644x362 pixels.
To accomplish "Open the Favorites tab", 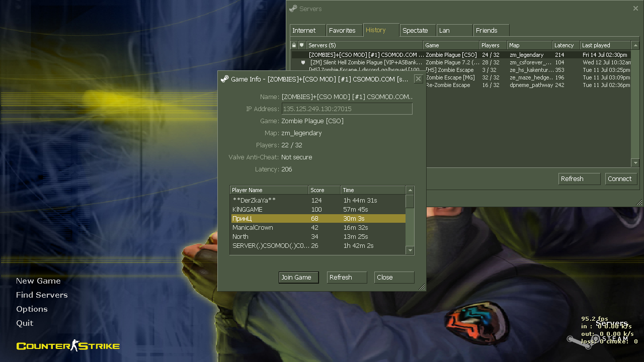I will coord(342,31).
